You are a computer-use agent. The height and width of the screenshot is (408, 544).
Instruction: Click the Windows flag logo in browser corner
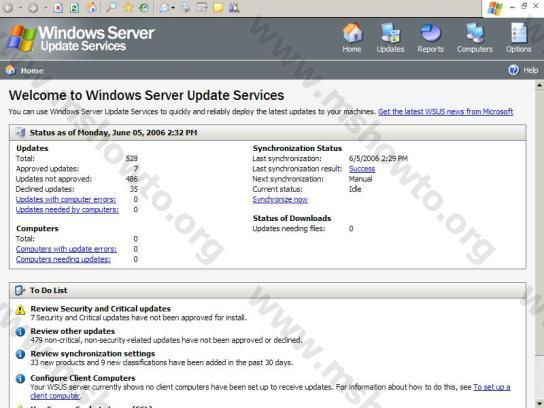[495, 8]
